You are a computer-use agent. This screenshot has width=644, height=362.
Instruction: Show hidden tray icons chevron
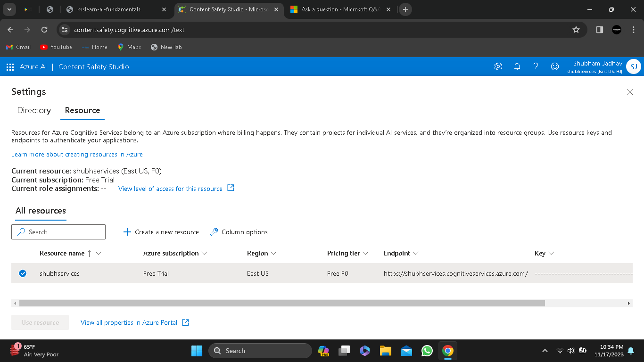(x=545, y=351)
